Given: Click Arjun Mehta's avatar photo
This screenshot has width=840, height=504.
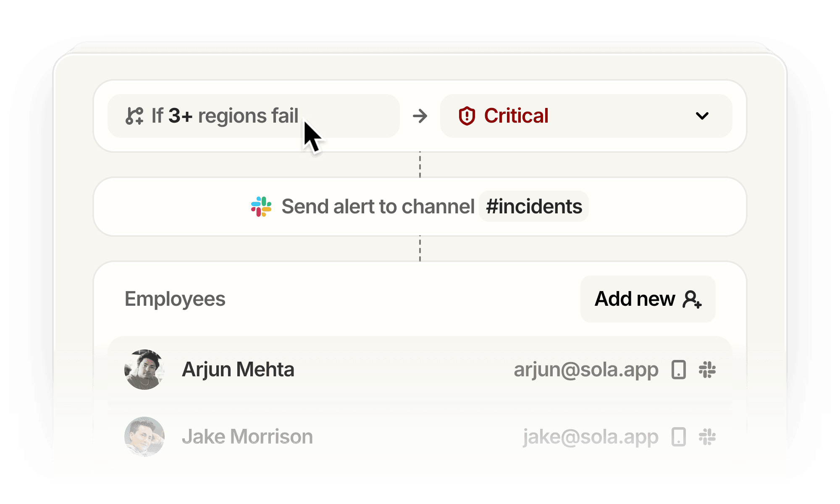Looking at the screenshot, I should point(144,370).
